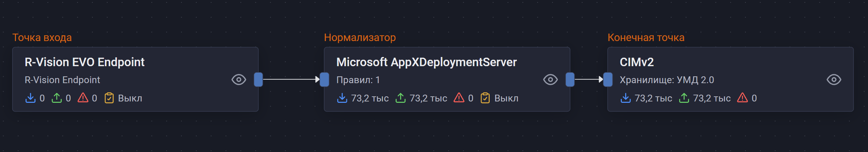
Task: Click clipboard logging icon on R-Vision EVO Endpoint
Action: tap(109, 98)
